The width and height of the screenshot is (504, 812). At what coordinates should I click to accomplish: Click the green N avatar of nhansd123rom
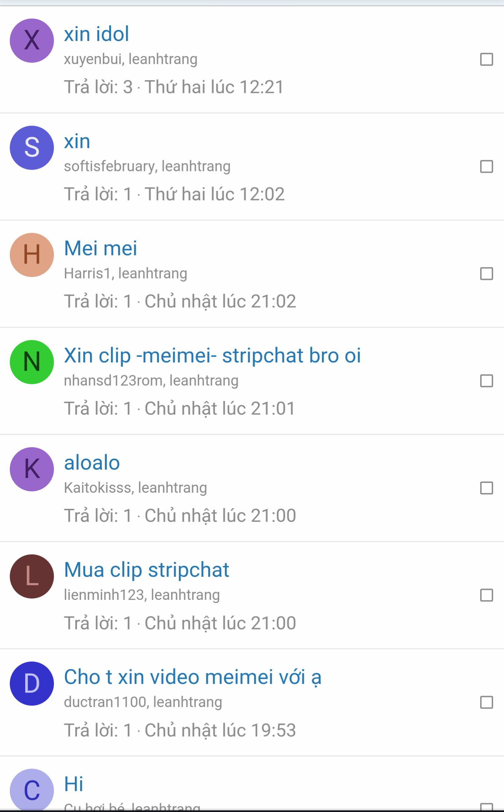point(32,362)
